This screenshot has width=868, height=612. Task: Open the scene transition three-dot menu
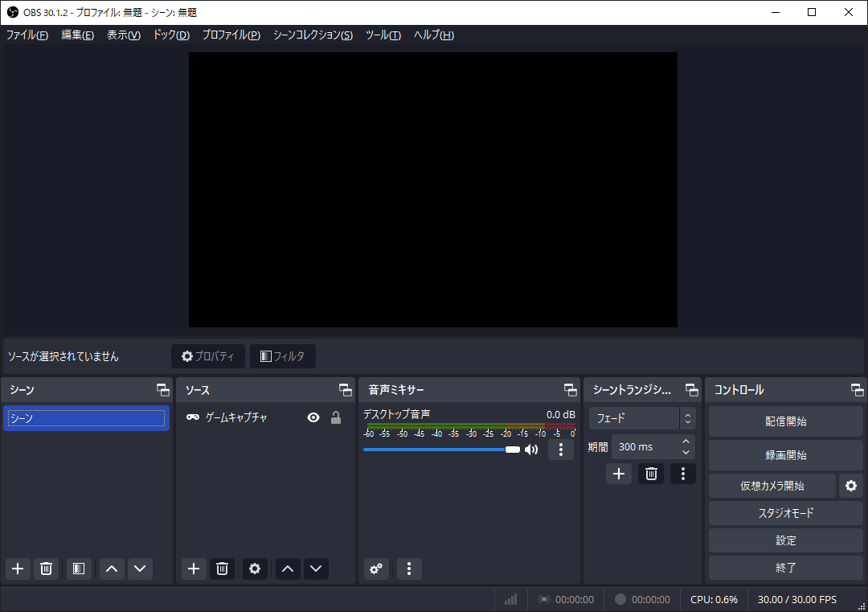click(x=683, y=474)
